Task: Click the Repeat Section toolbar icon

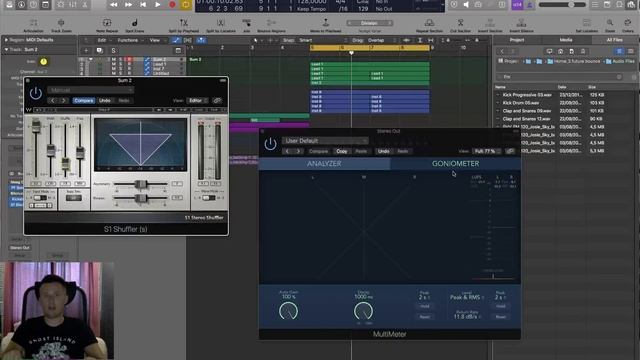Action: pos(429,23)
